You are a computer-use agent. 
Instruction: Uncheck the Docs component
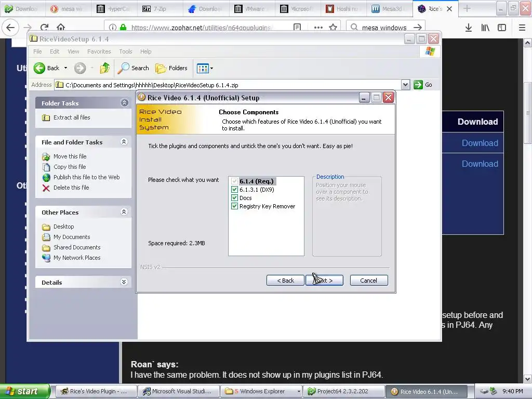(x=234, y=198)
